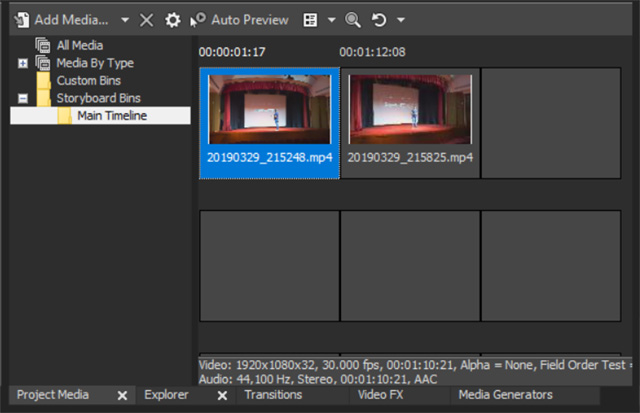The width and height of the screenshot is (640, 413).
Task: Click the Search Media magnifier icon
Action: (353, 20)
